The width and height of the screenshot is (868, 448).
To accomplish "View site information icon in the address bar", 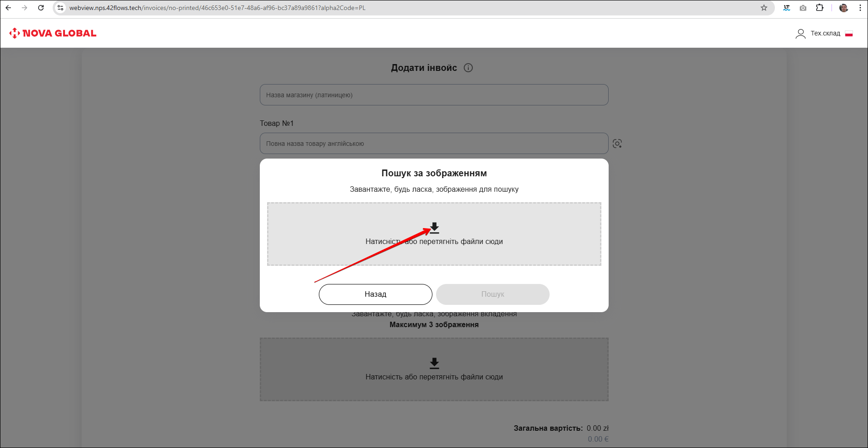I will [60, 8].
